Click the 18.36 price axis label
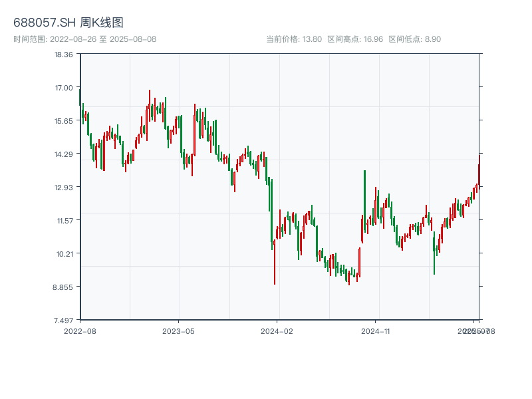 64,55
